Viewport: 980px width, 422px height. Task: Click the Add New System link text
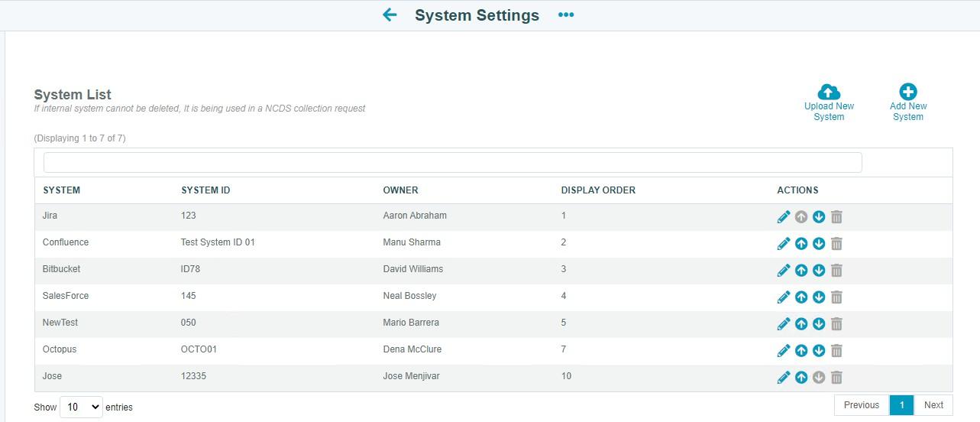(908, 112)
